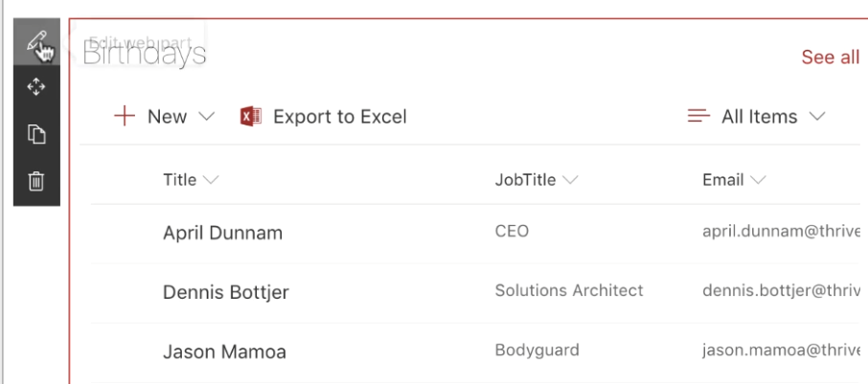Expand the New dropdown chevron
This screenshot has width=868, height=384.
[x=207, y=116]
